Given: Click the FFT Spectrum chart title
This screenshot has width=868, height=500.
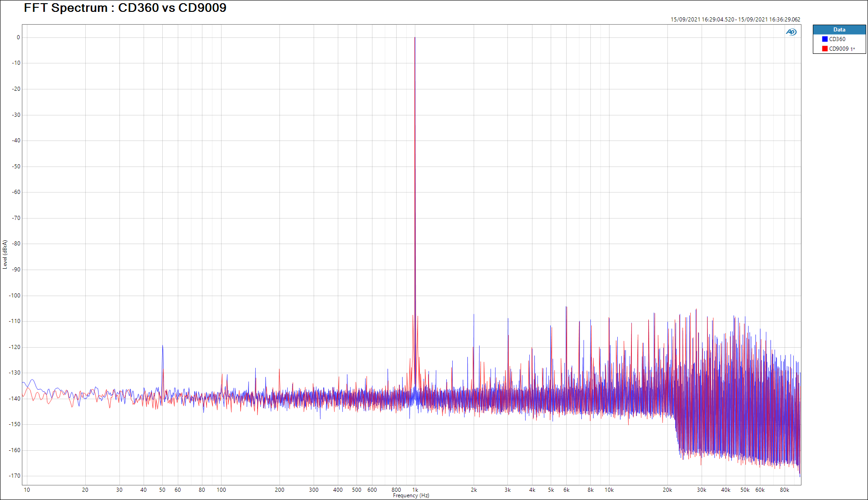Looking at the screenshot, I should click(x=125, y=8).
